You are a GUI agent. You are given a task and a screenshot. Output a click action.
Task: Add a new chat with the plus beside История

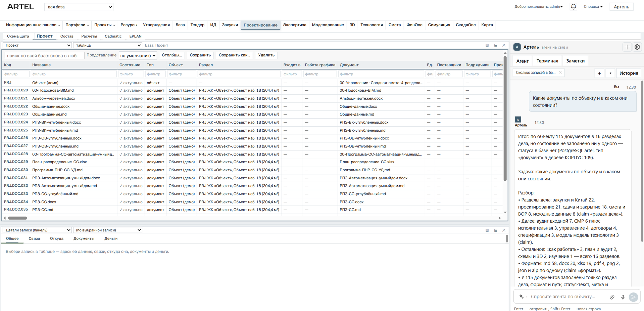click(x=599, y=73)
